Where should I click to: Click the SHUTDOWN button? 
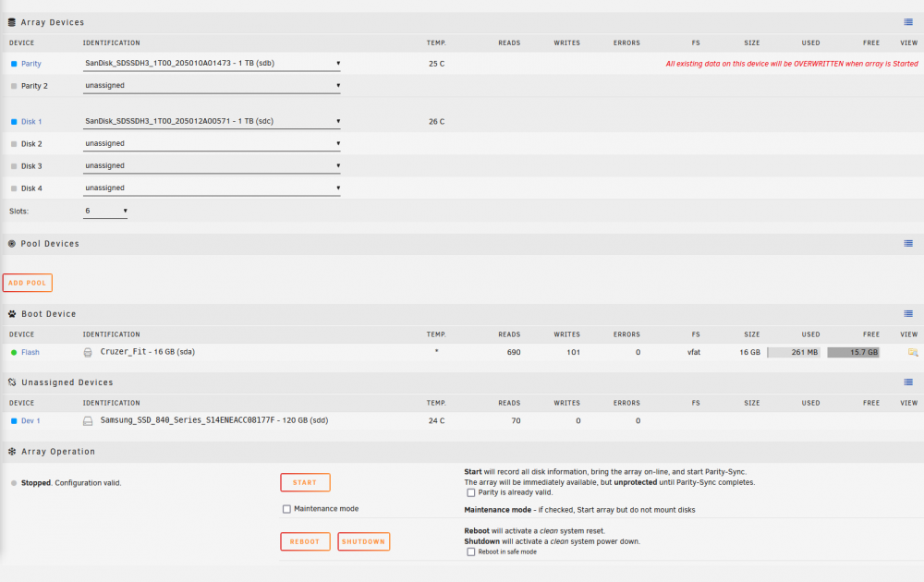pyautogui.click(x=363, y=541)
